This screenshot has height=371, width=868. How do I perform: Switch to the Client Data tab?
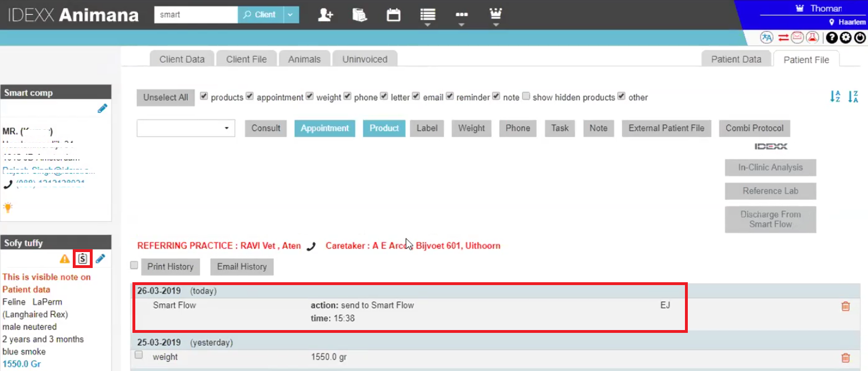click(x=182, y=59)
